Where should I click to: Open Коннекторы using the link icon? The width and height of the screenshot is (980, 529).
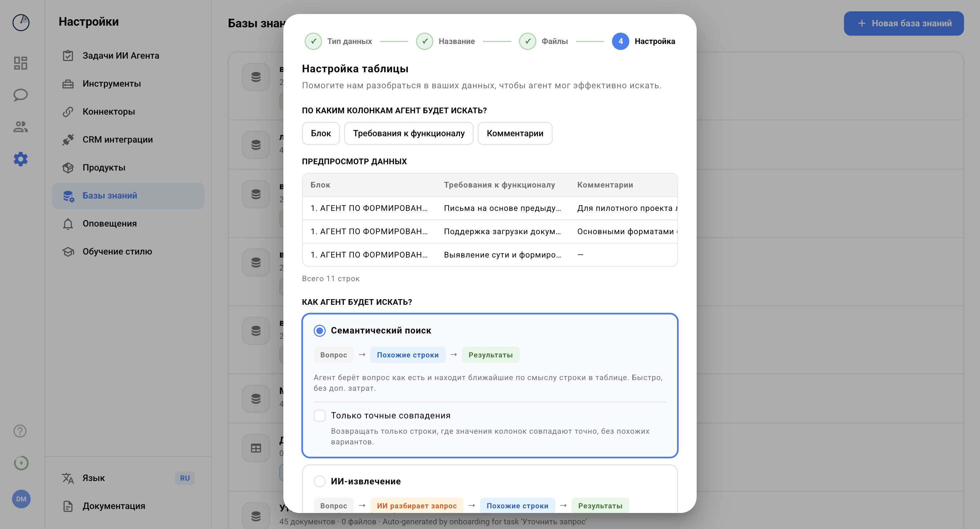coord(68,111)
